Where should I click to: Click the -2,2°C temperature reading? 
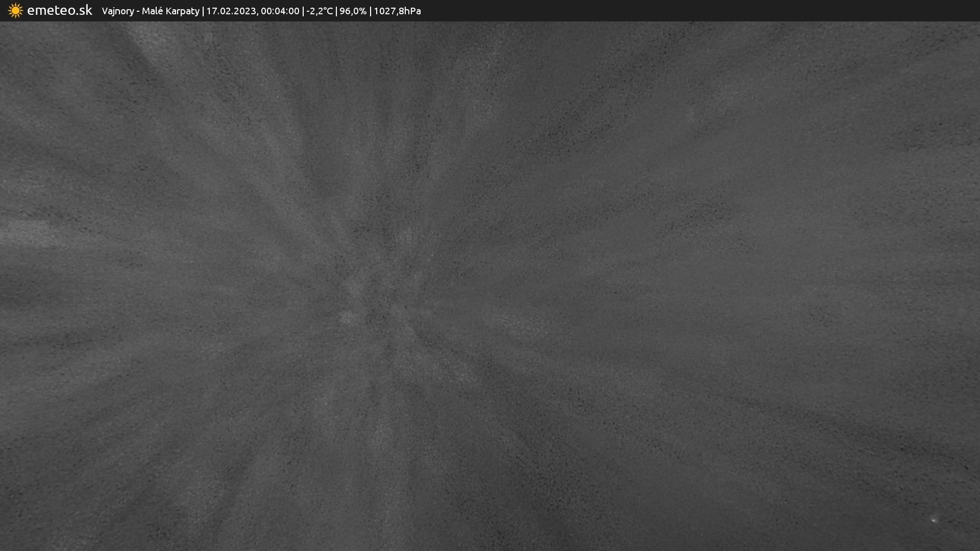[x=320, y=11]
